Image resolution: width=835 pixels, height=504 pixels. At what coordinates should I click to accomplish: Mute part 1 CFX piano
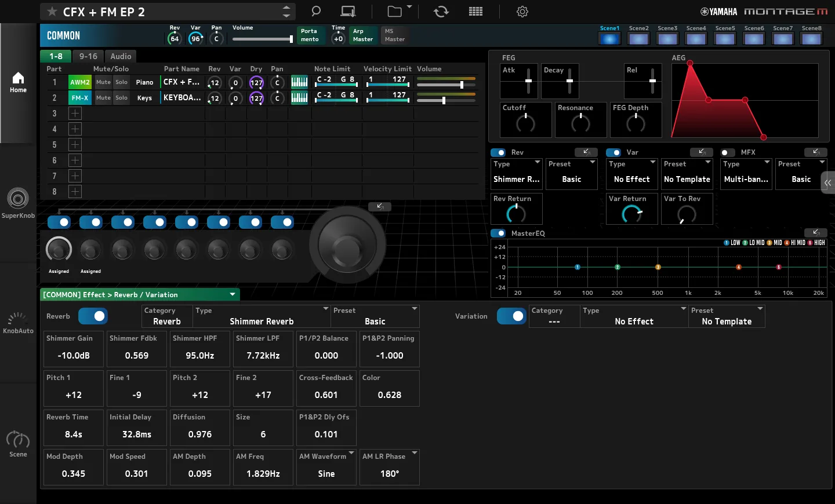(103, 82)
